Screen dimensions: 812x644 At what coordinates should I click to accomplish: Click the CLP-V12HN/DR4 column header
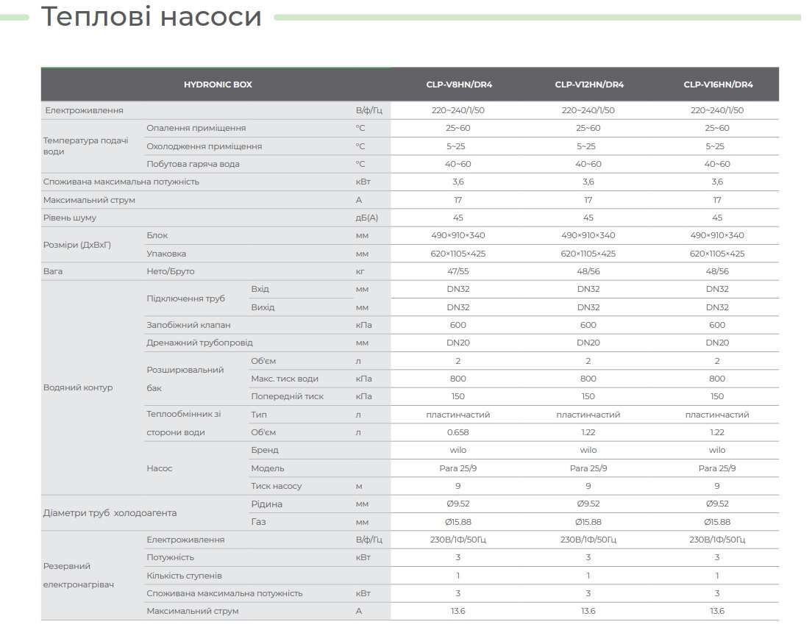(588, 85)
